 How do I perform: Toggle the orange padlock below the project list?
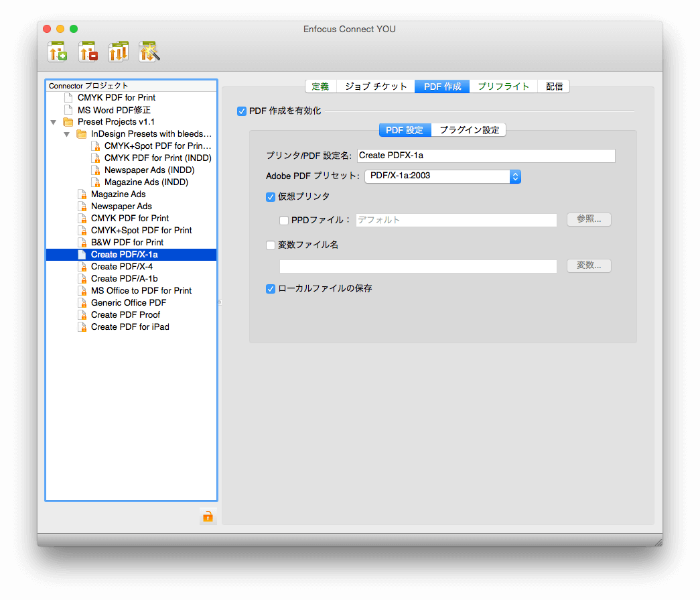coord(208,516)
